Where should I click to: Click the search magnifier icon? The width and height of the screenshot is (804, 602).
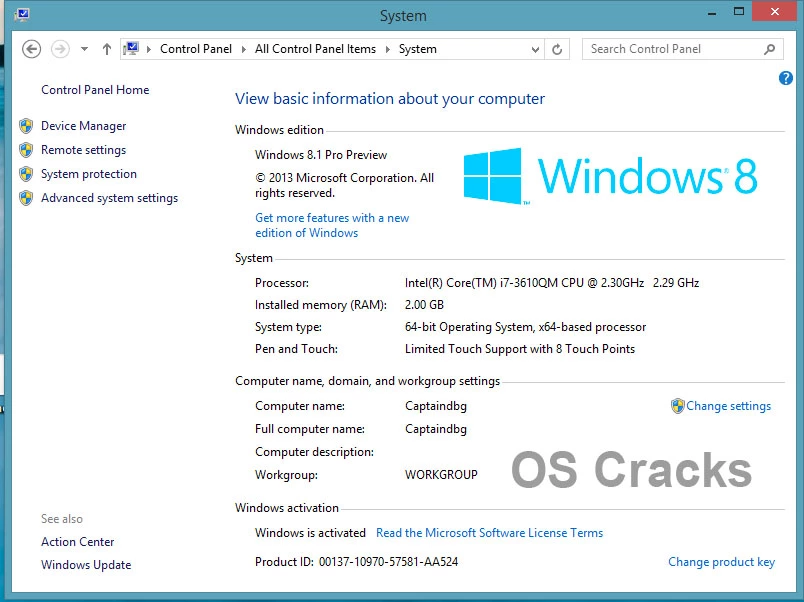click(769, 49)
